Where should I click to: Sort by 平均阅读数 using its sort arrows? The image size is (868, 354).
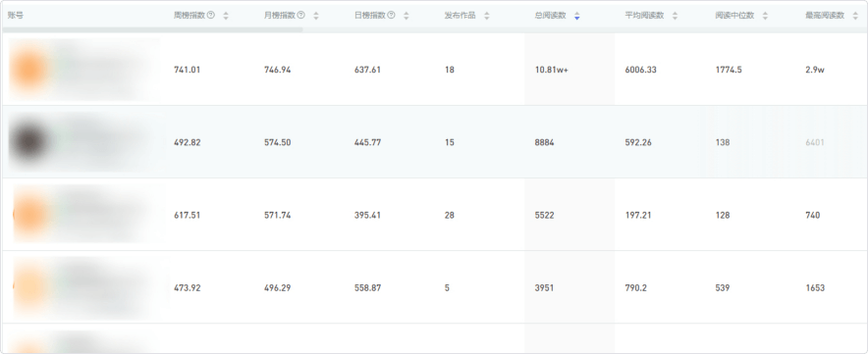click(675, 16)
